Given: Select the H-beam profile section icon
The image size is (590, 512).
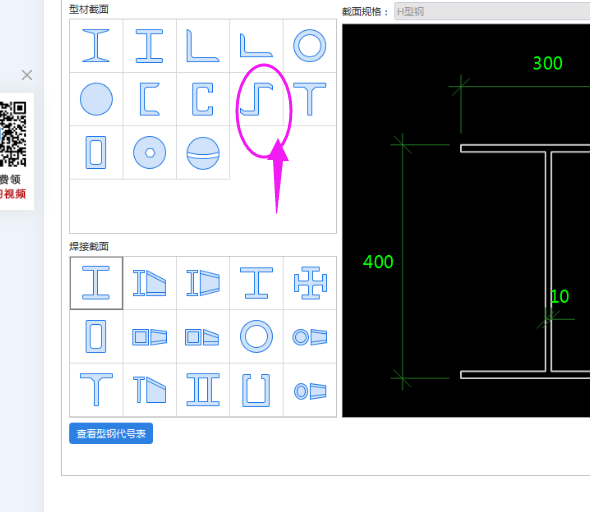Looking at the screenshot, I should (x=149, y=46).
